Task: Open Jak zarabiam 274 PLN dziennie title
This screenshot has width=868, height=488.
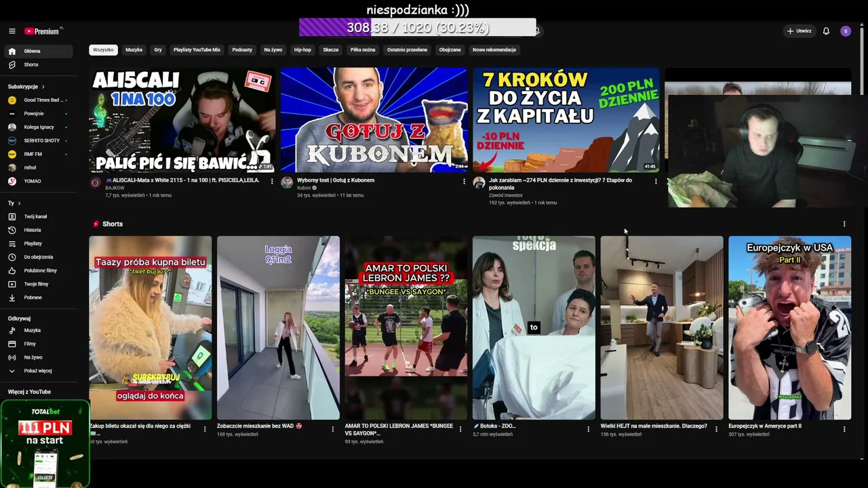Action: click(560, 184)
